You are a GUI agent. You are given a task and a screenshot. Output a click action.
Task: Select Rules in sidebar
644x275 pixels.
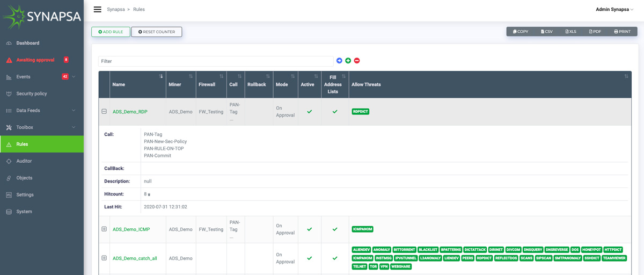42,144
